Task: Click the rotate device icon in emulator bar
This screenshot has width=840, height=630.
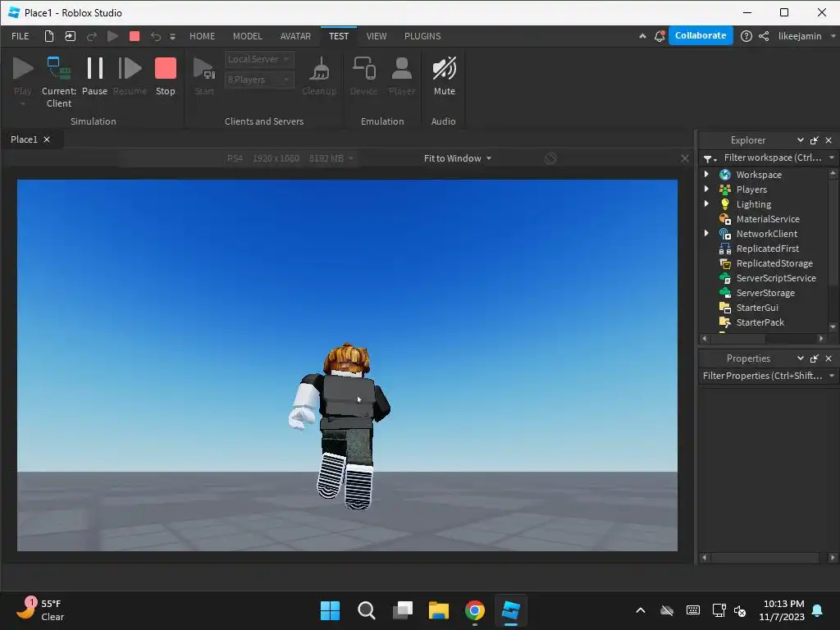Action: [550, 158]
